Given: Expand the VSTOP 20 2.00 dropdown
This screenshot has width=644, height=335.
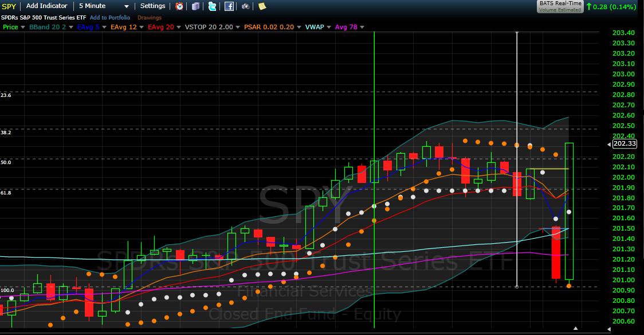Looking at the screenshot, I should click(238, 27).
